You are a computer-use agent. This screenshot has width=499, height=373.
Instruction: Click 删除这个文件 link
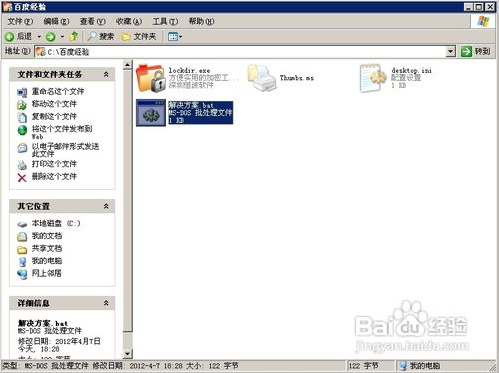click(x=54, y=176)
